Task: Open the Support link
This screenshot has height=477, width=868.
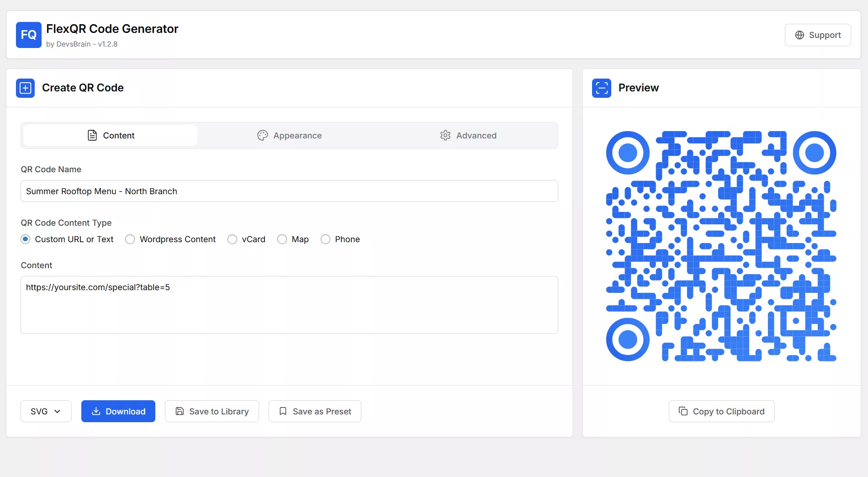Action: 818,35
